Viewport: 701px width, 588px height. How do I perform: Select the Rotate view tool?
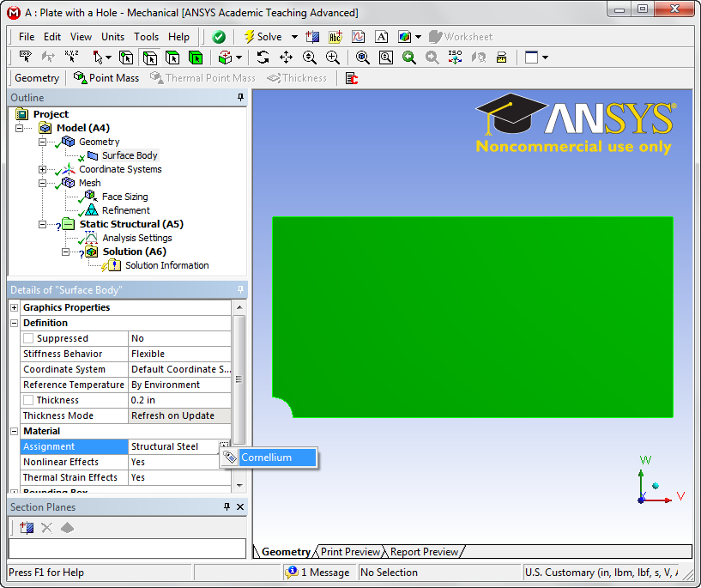[x=263, y=58]
